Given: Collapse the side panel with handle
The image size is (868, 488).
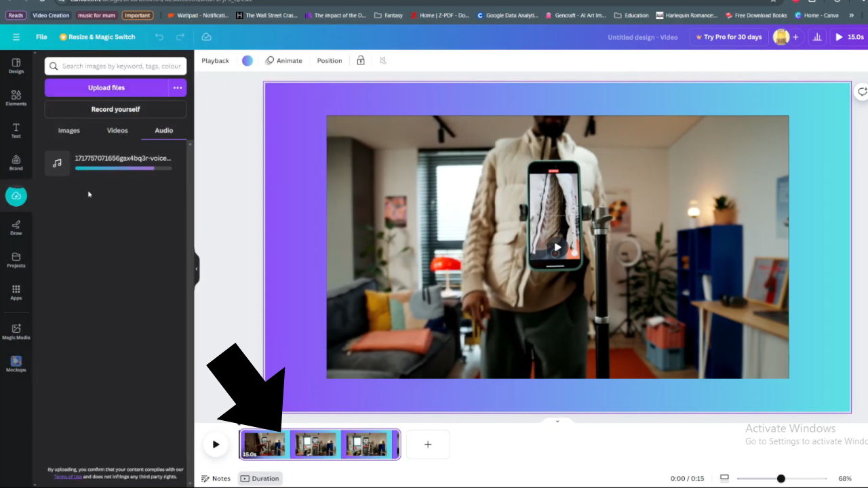Looking at the screenshot, I should 197,269.
